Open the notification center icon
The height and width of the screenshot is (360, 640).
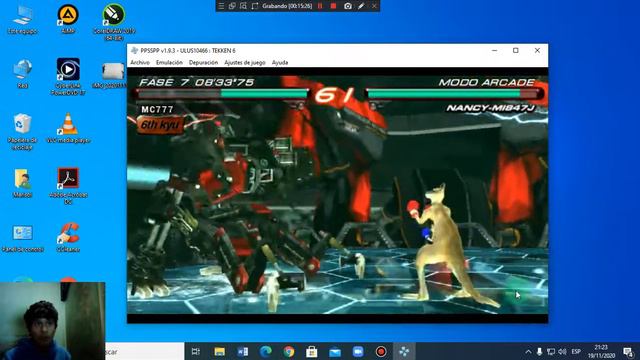tap(628, 351)
